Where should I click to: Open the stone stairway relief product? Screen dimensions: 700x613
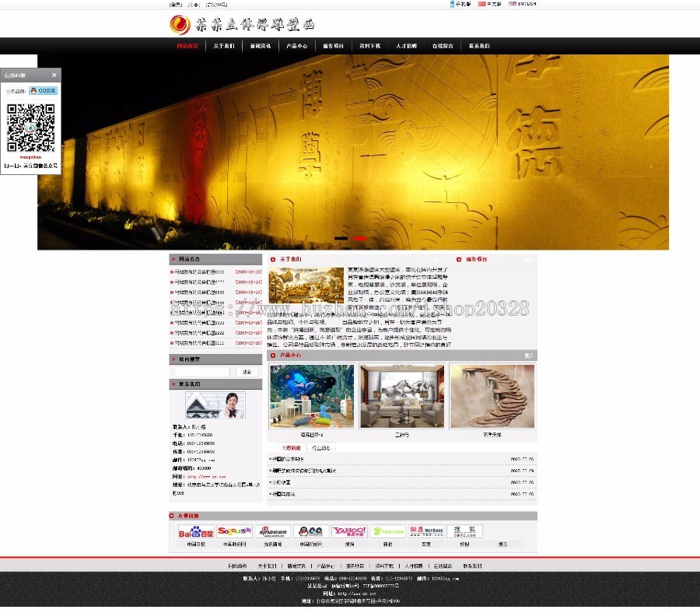tap(492, 397)
